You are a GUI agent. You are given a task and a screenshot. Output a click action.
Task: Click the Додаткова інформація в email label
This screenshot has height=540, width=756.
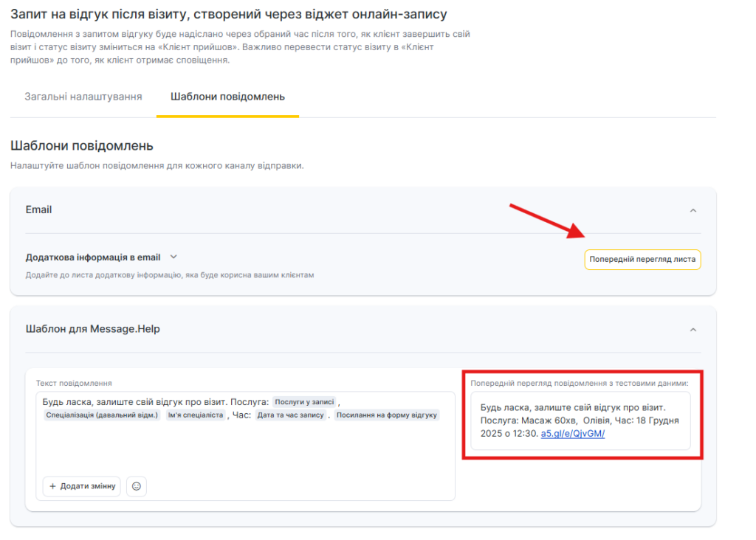point(93,257)
